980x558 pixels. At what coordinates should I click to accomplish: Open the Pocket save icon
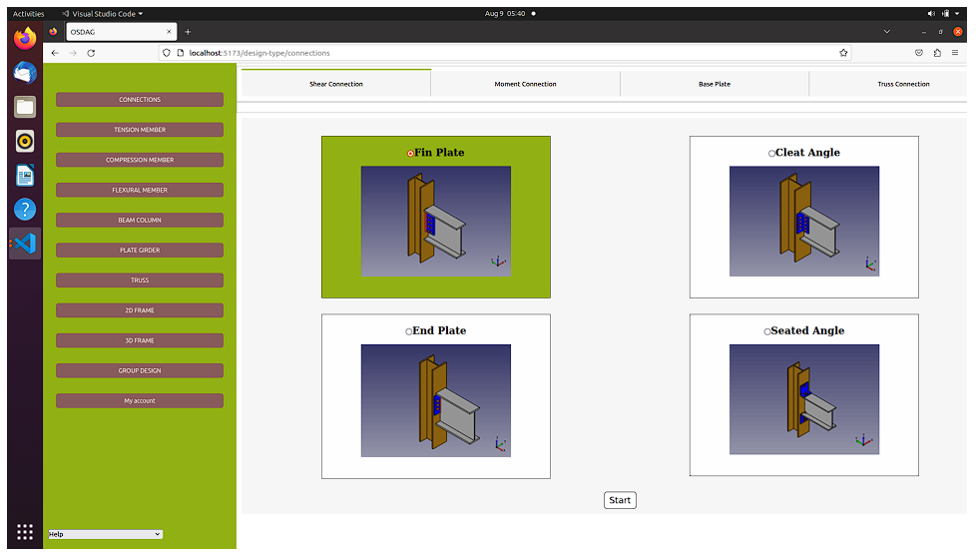click(x=919, y=53)
